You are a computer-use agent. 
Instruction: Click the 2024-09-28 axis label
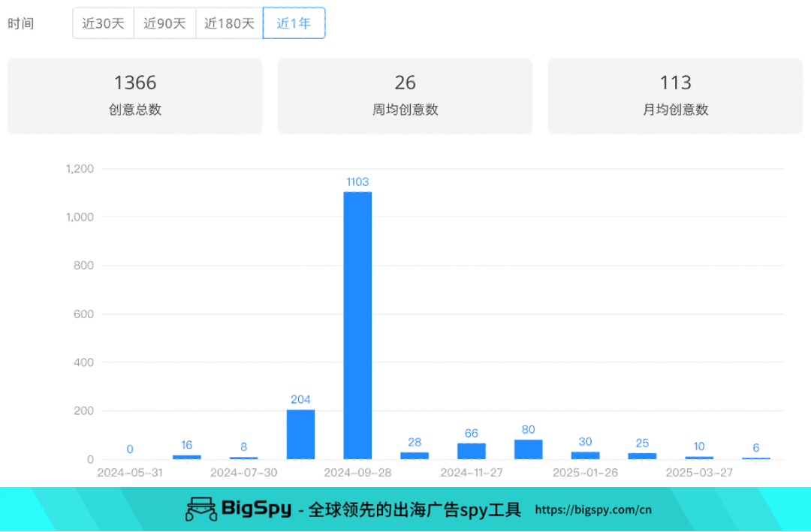tap(358, 473)
